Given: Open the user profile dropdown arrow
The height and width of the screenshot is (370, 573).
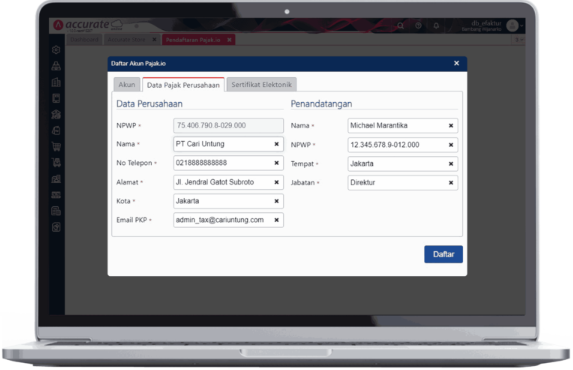Looking at the screenshot, I should click(522, 26).
